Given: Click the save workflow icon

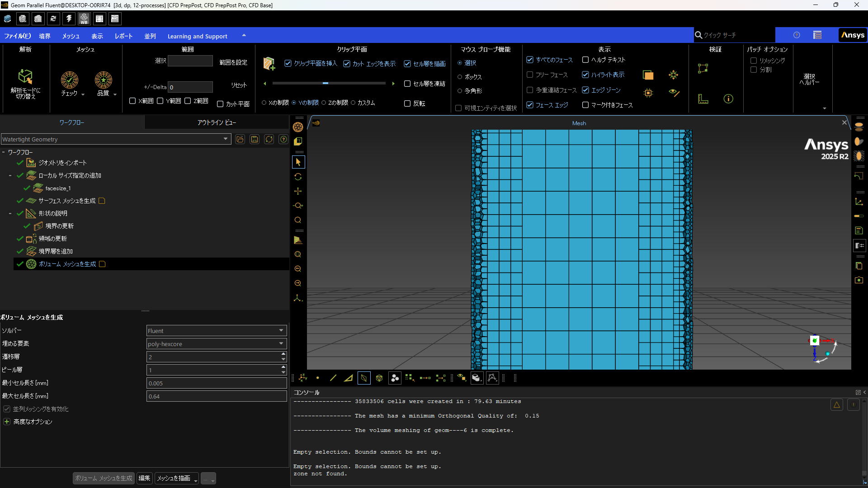Looking at the screenshot, I should click(x=255, y=139).
